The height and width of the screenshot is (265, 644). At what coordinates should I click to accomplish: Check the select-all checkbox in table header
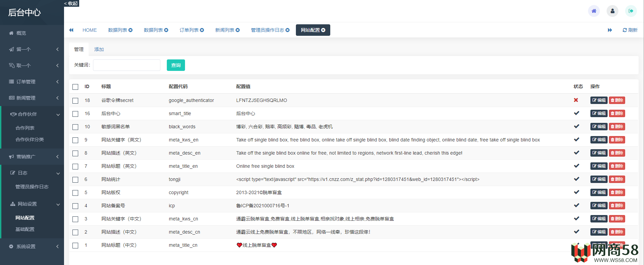click(75, 87)
